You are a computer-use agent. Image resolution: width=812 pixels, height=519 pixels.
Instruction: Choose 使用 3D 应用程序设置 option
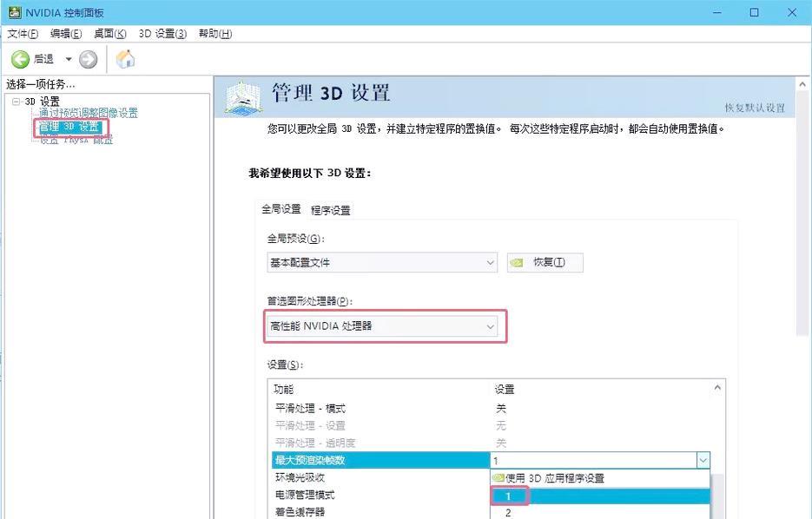coord(600,478)
